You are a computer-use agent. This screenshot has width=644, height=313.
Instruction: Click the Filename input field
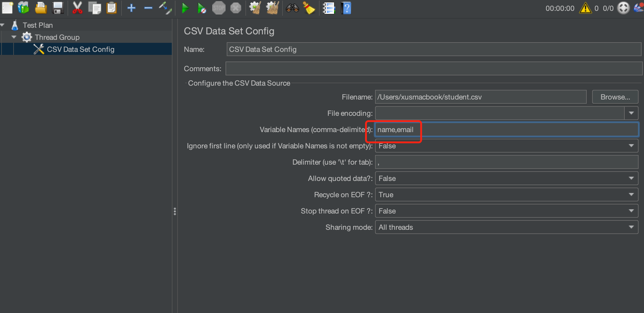pos(481,97)
